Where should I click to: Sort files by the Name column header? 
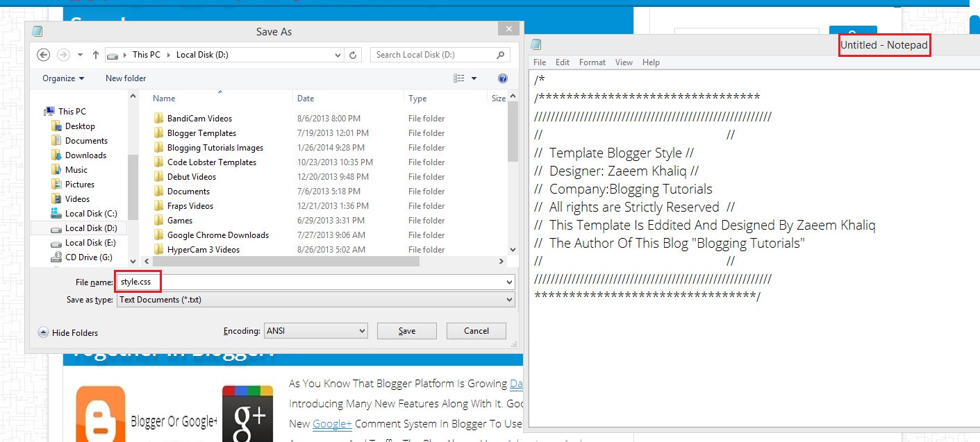164,99
